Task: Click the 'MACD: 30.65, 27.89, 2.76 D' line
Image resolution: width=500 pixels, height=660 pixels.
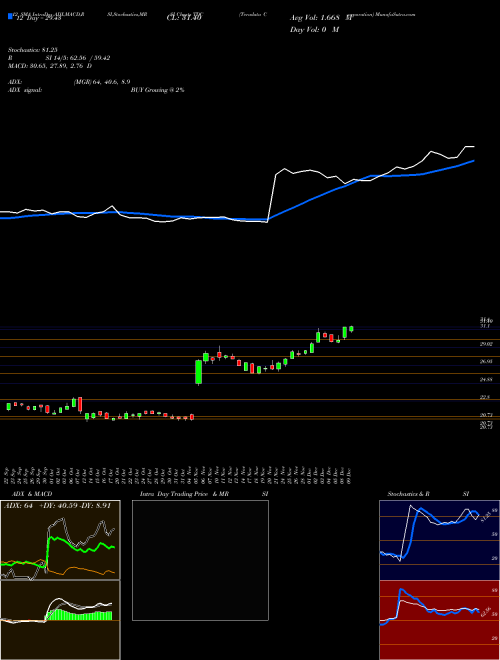Action: (x=50, y=66)
